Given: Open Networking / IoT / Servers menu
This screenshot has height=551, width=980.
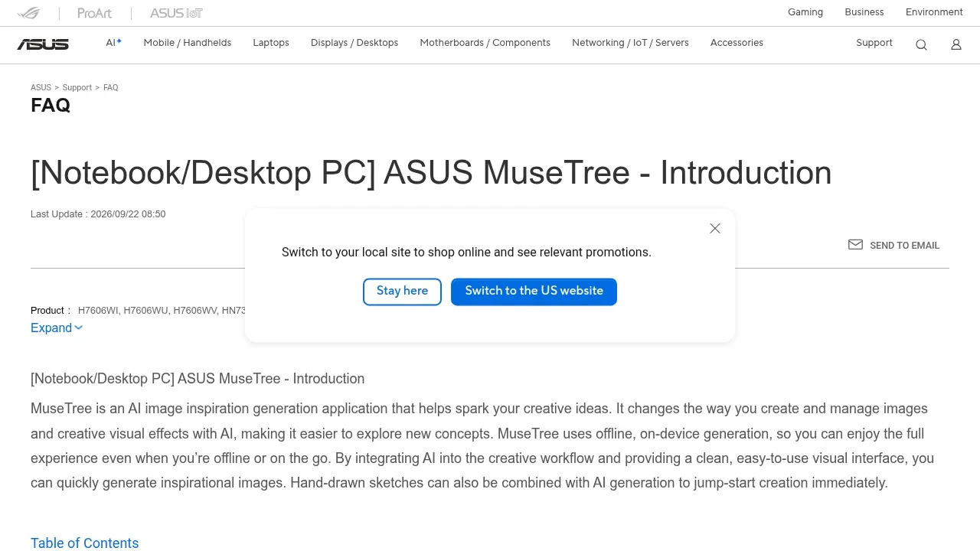Looking at the screenshot, I should click(x=630, y=43).
